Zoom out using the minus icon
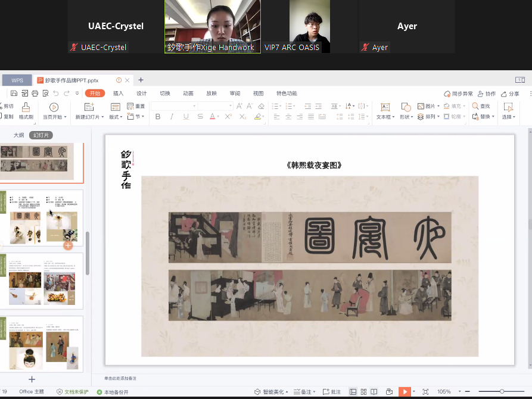The image size is (532, 399). pos(467,391)
